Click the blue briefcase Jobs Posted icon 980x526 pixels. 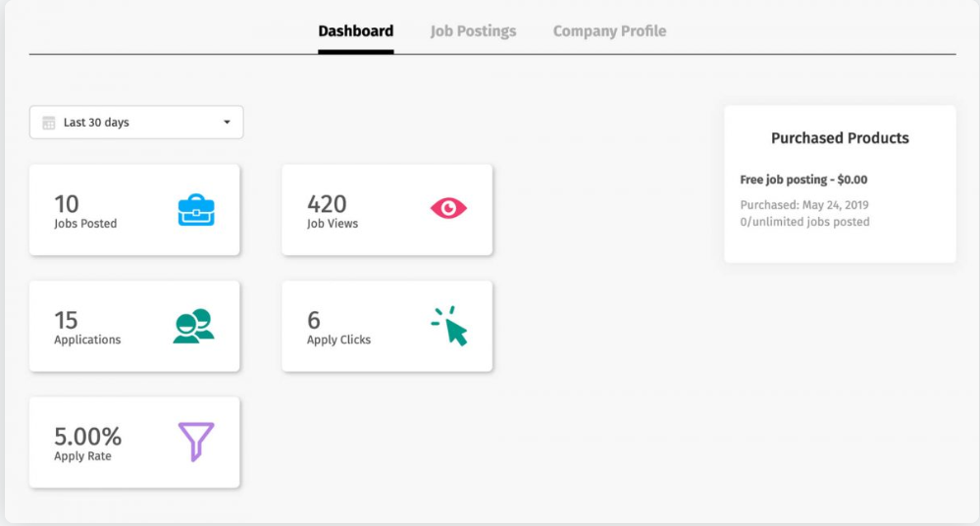(196, 210)
